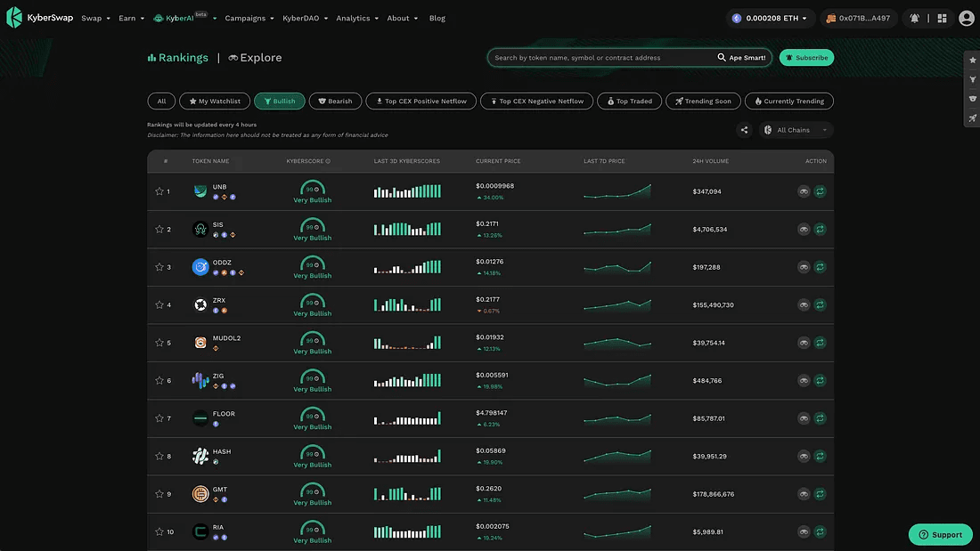Click the watchlist star icon in right sidebar
The width and height of the screenshot is (980, 551).
(973, 60)
